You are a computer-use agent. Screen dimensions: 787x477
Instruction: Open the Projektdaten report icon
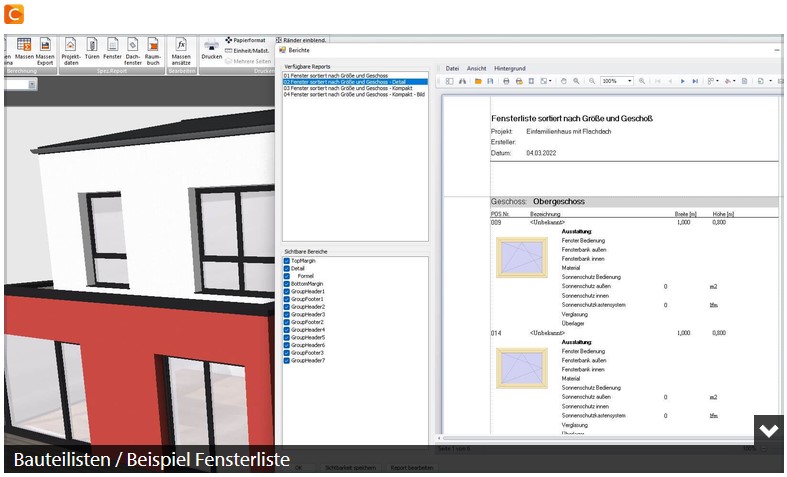point(71,44)
